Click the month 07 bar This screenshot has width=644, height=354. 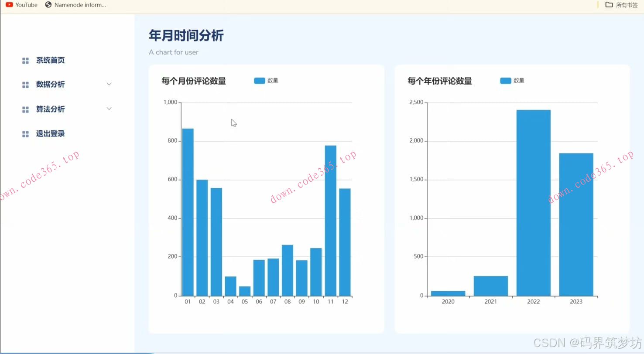273,277
